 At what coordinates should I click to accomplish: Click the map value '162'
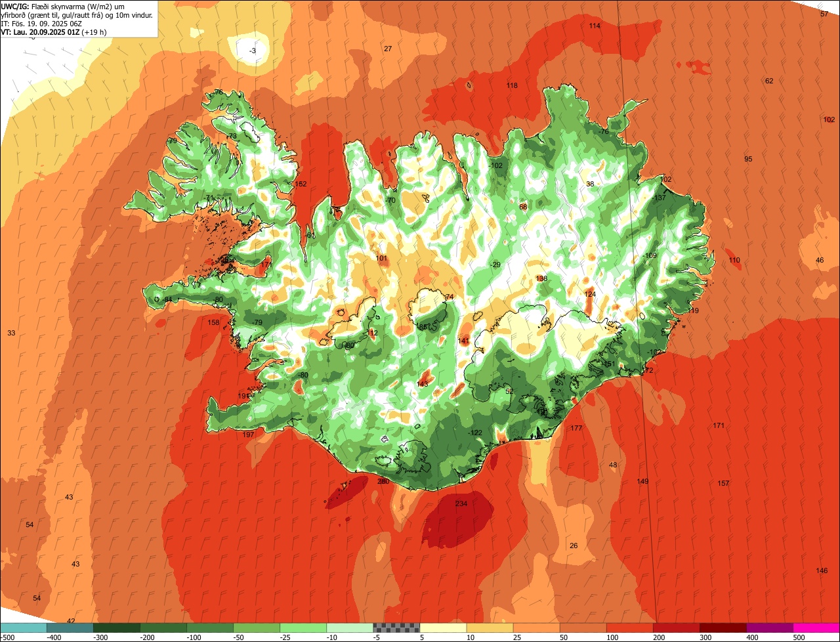301,184
